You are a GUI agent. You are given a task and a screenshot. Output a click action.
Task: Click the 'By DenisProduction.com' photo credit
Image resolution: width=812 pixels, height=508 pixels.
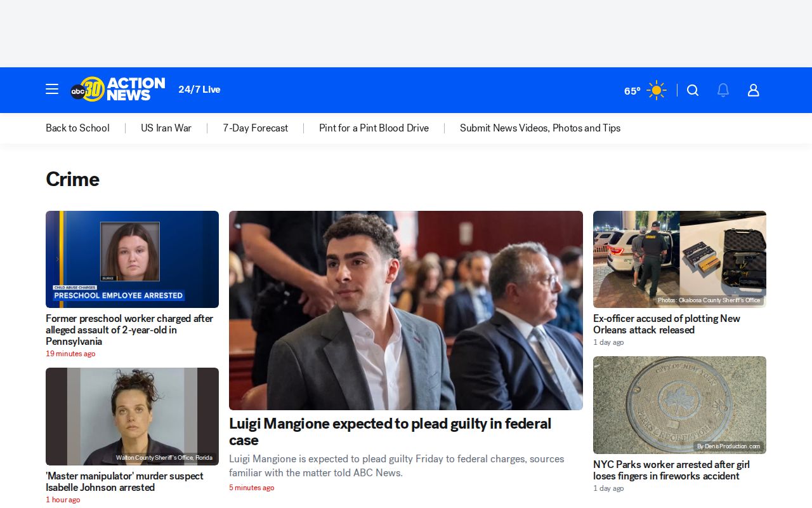(x=728, y=446)
